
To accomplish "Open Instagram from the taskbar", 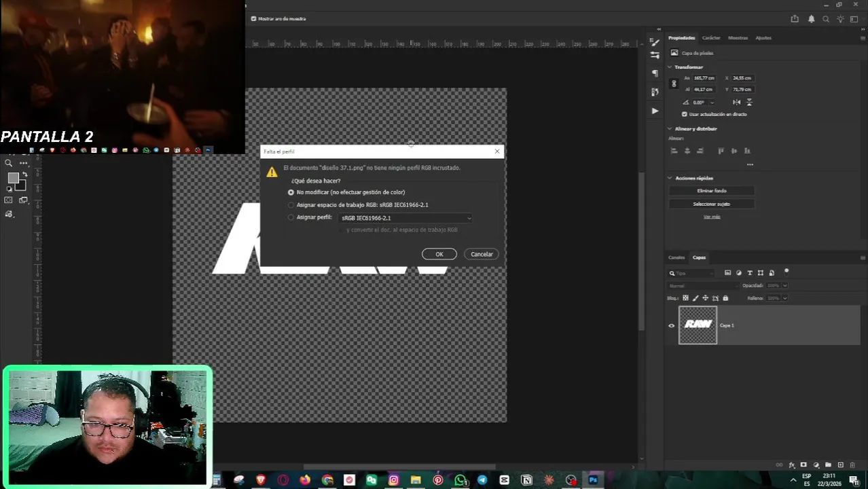I will [393, 480].
